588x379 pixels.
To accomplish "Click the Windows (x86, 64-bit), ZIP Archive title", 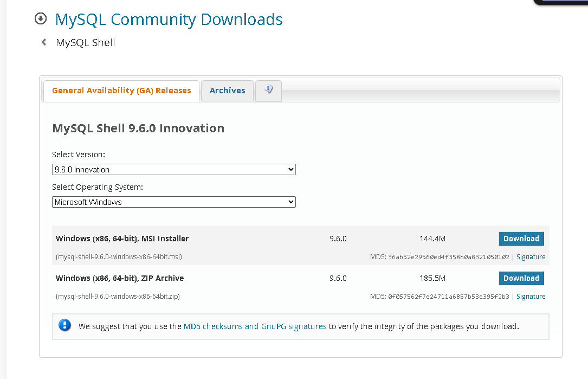I will point(120,278).
